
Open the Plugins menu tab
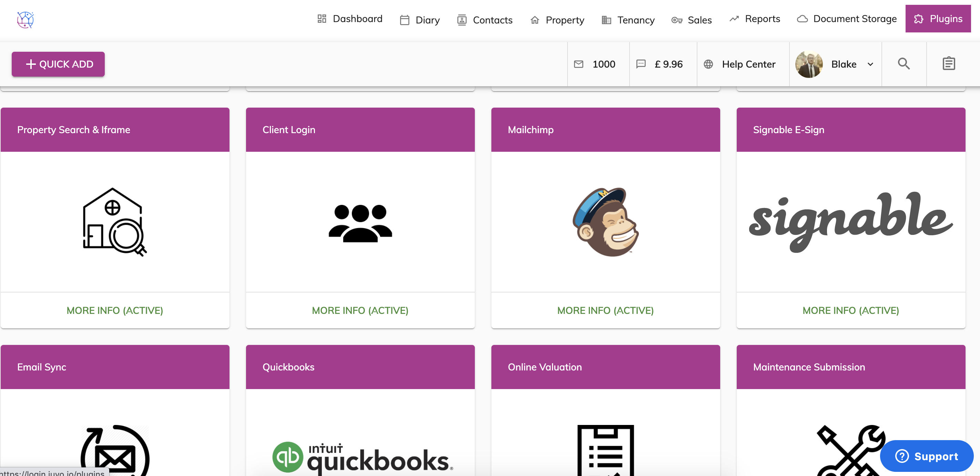[x=939, y=18]
